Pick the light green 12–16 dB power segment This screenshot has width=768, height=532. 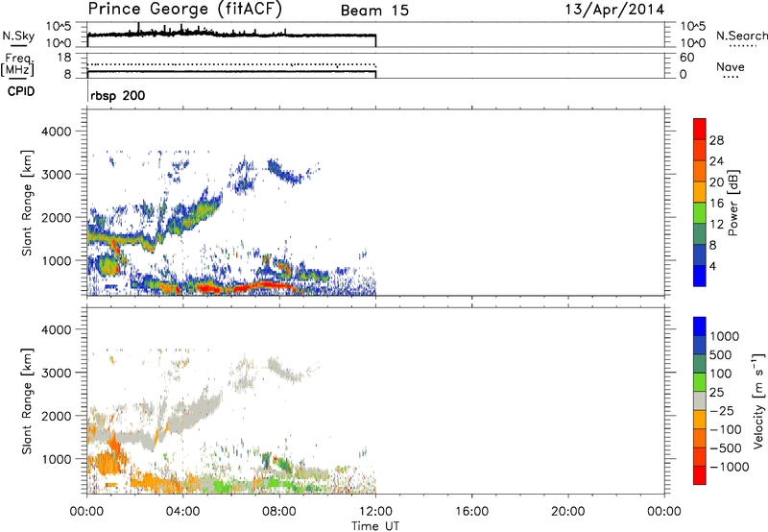(x=700, y=213)
